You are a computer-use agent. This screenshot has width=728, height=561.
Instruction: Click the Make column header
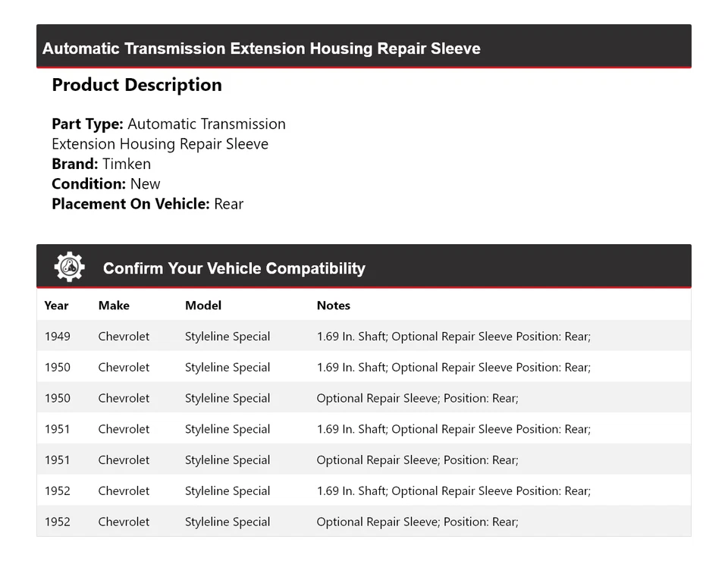tap(114, 306)
